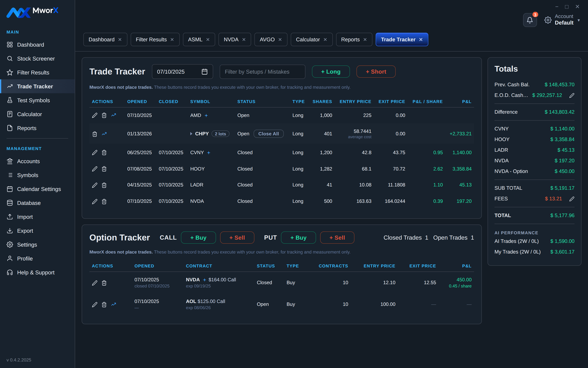
Task: Delete the HOOY trade row
Action: 104,169
